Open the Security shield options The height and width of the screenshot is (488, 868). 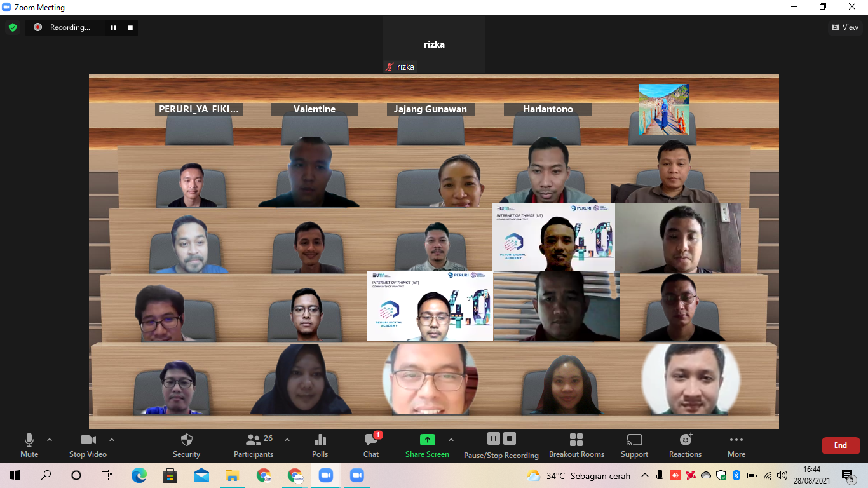pos(186,445)
